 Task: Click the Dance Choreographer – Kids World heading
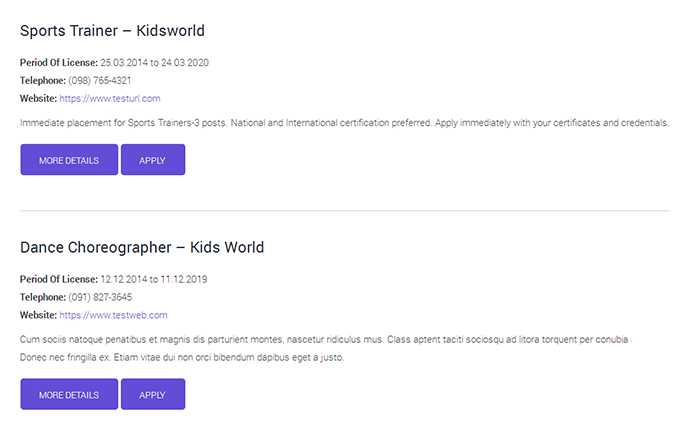point(142,247)
